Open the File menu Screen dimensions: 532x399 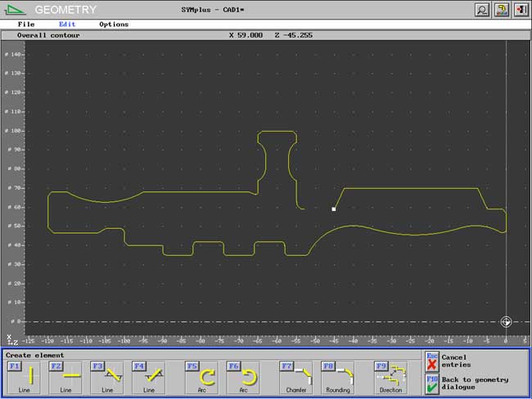(26, 25)
